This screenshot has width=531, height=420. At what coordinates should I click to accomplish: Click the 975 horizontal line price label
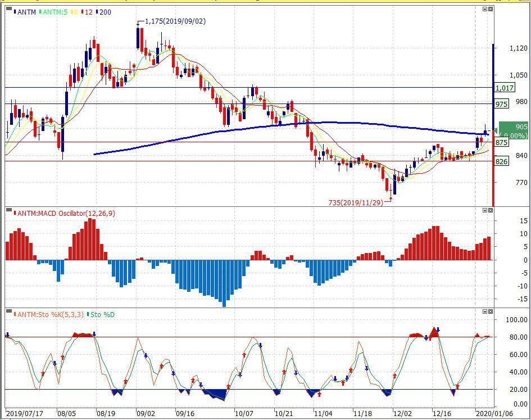[x=502, y=104]
